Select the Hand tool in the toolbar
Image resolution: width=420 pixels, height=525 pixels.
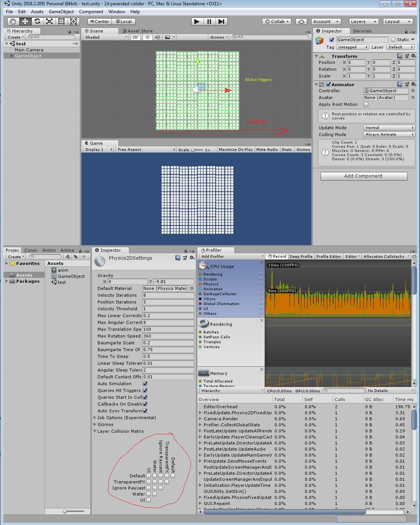(12, 22)
